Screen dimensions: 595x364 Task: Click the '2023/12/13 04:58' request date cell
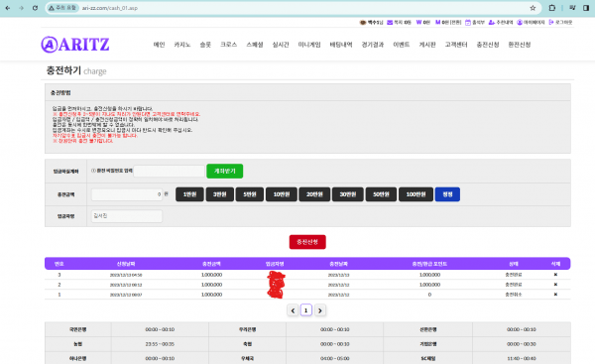[x=126, y=275]
